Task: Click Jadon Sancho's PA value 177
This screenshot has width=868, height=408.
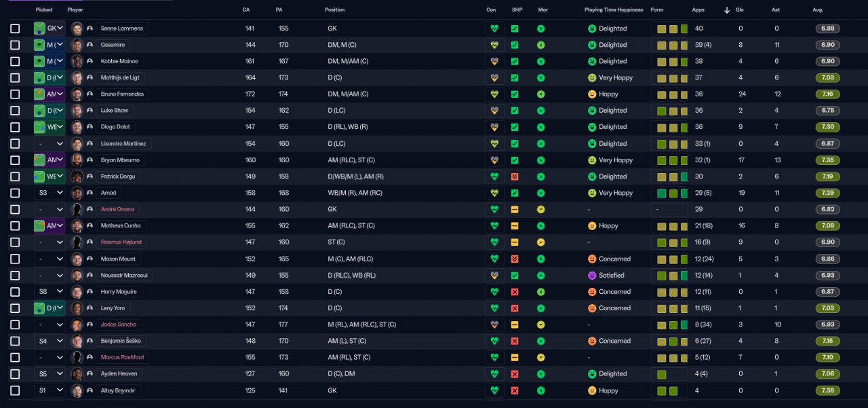Action: tap(283, 324)
